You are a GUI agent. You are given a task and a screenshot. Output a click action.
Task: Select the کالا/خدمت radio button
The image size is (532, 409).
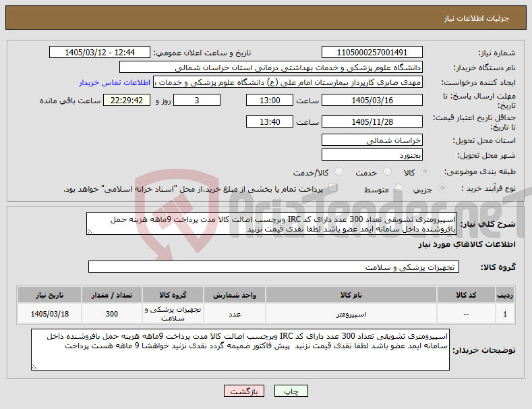(338, 171)
